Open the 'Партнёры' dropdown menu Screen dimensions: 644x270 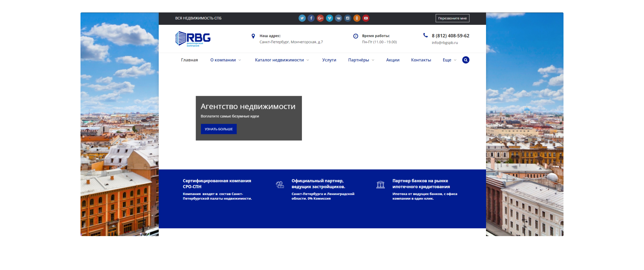point(361,60)
